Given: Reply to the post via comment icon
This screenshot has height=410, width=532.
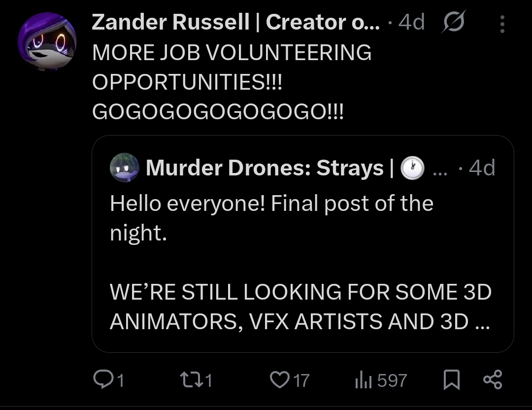Looking at the screenshot, I should [x=102, y=380].
